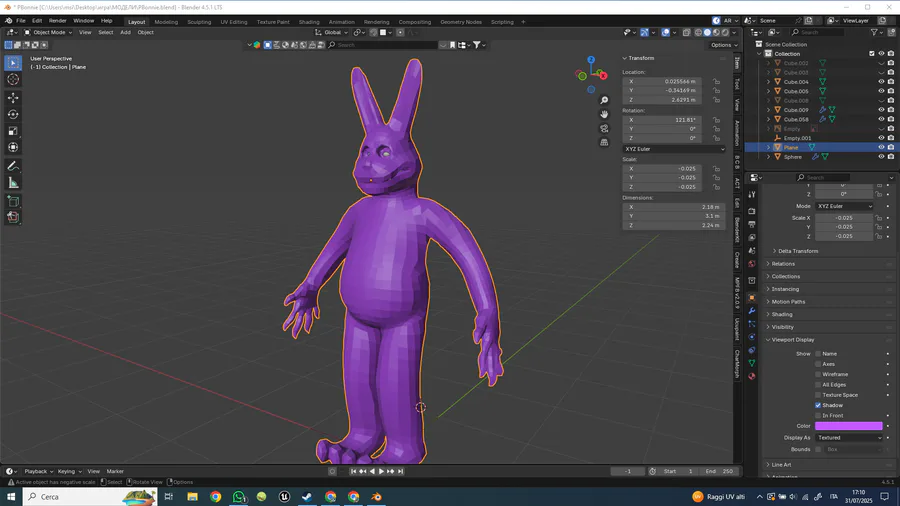Open Steam from the taskbar
The width and height of the screenshot is (900, 506).
(x=307, y=497)
